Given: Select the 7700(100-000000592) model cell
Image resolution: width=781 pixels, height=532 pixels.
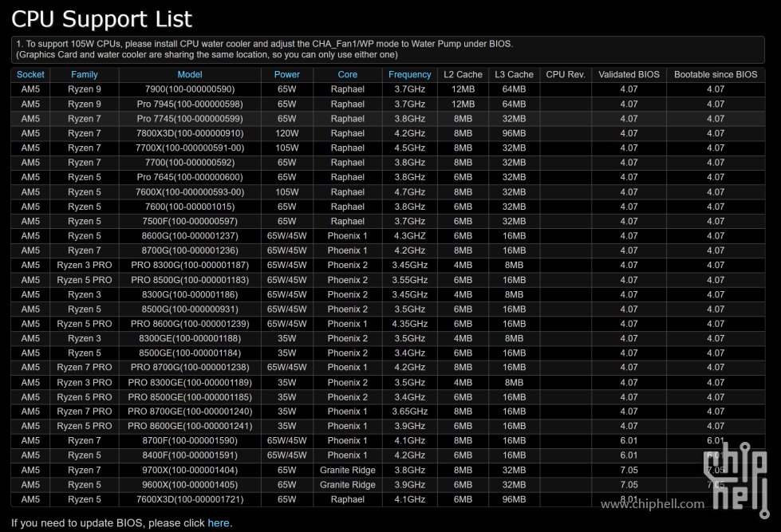Looking at the screenshot, I should pos(190,163).
